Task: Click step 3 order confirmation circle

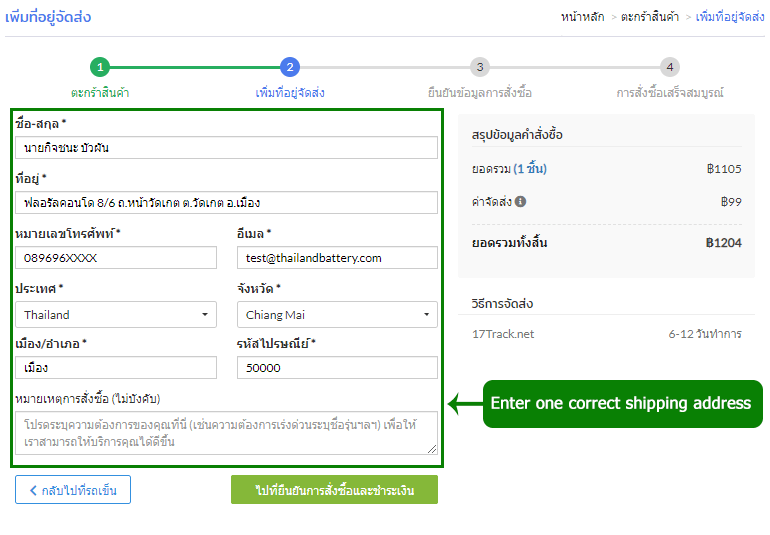Action: 480,67
